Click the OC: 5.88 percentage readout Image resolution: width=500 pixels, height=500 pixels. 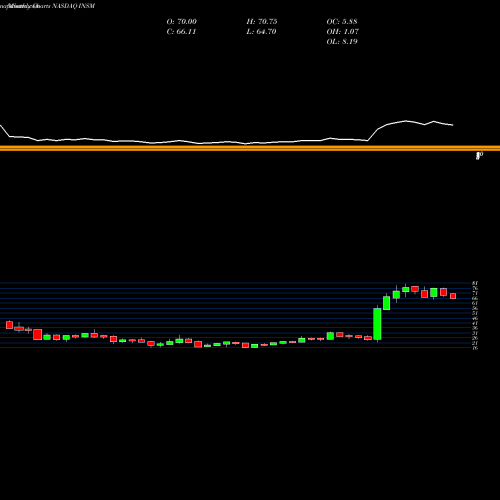point(342,22)
